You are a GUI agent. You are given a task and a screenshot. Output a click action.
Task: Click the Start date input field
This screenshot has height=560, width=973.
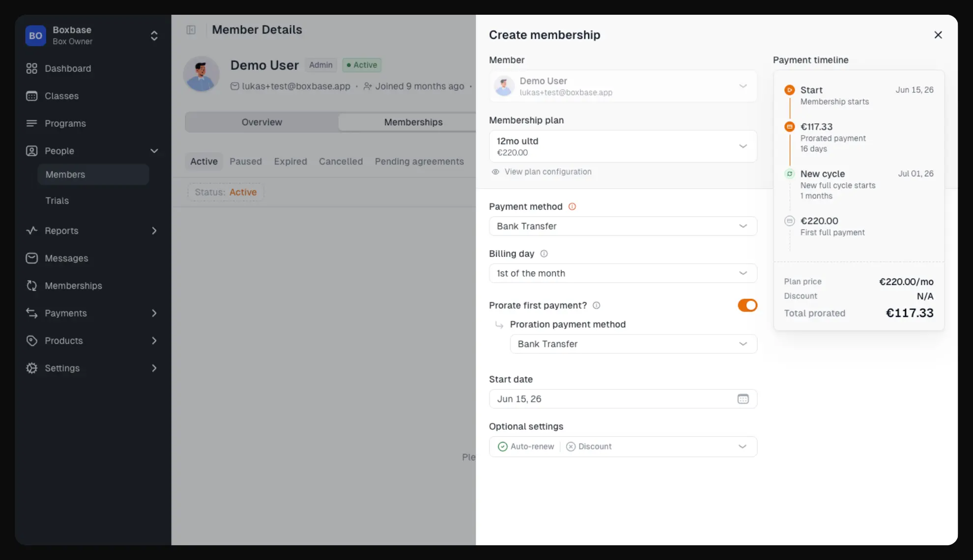point(623,399)
